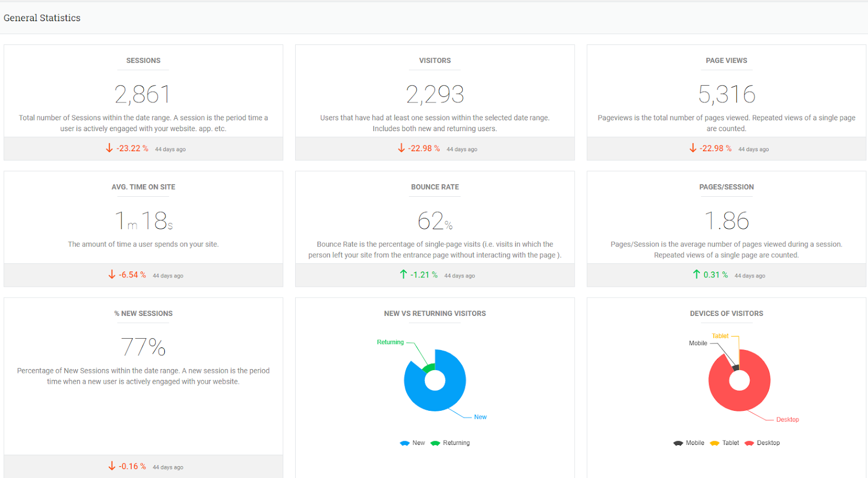The image size is (868, 478).
Task: Click the red down arrow in Page Views card
Action: [x=692, y=148]
